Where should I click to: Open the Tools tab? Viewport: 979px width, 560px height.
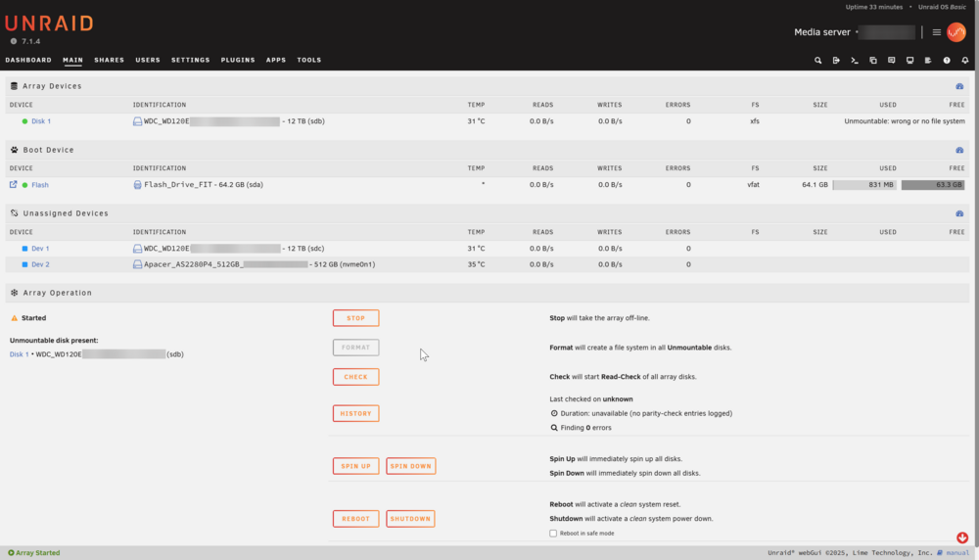(x=309, y=60)
